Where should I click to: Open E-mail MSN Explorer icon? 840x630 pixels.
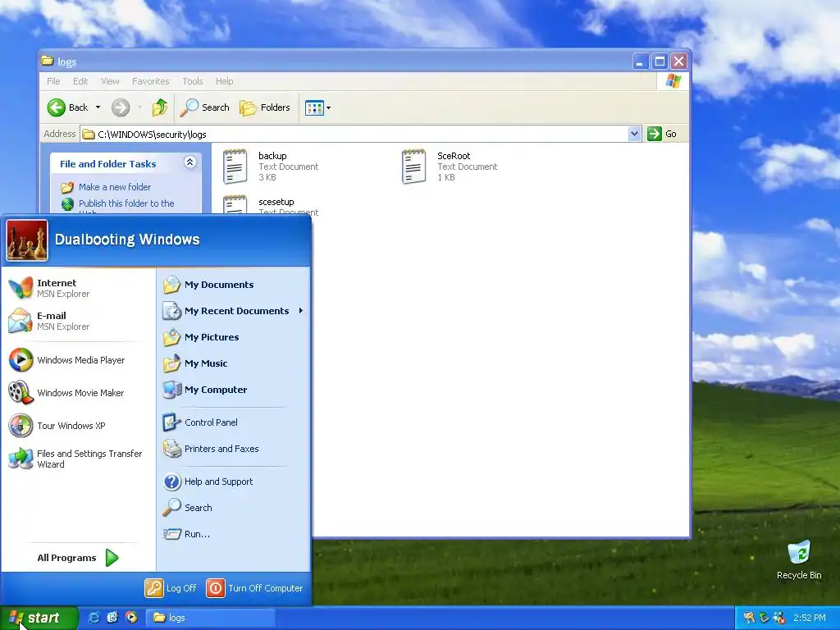coord(21,321)
